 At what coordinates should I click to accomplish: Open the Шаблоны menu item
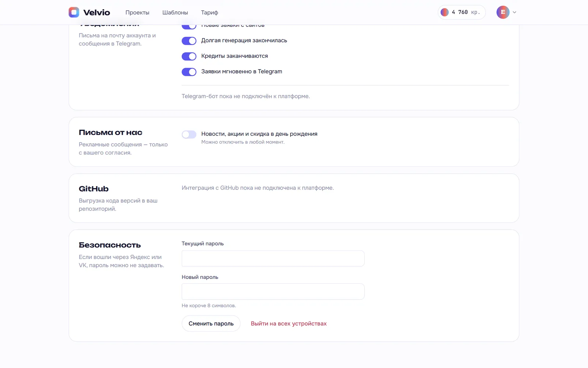click(x=175, y=13)
